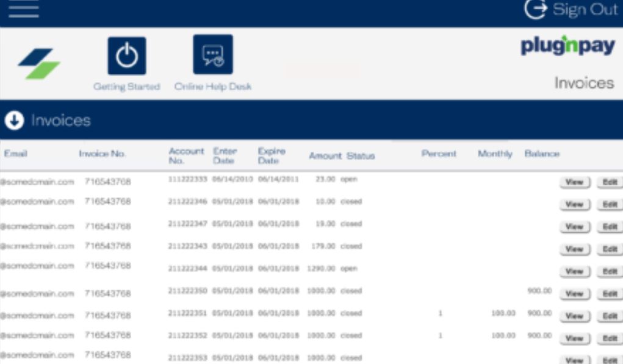View invoice for account 211222346
The height and width of the screenshot is (364, 623).
(575, 204)
